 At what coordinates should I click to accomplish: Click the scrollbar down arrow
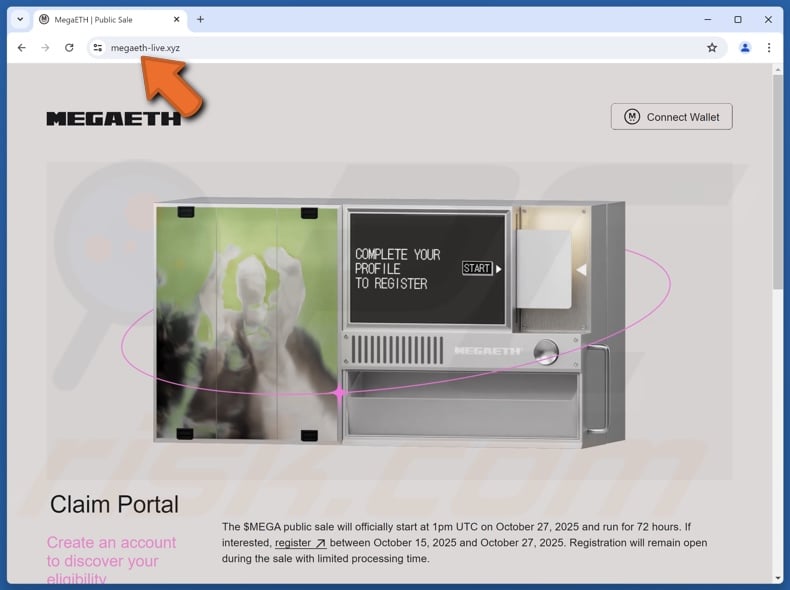pyautogui.click(x=777, y=578)
